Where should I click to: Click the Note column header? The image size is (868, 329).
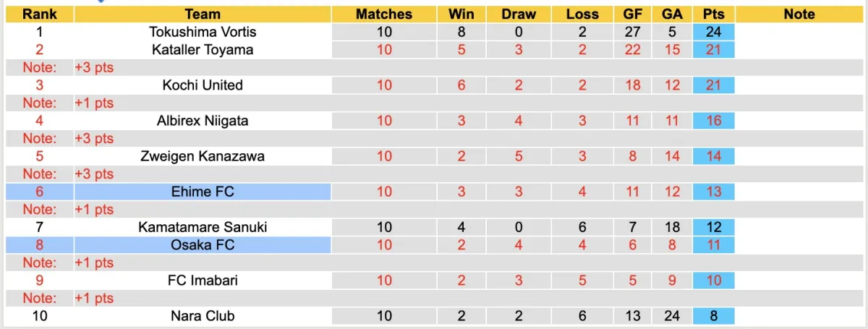[799, 14]
